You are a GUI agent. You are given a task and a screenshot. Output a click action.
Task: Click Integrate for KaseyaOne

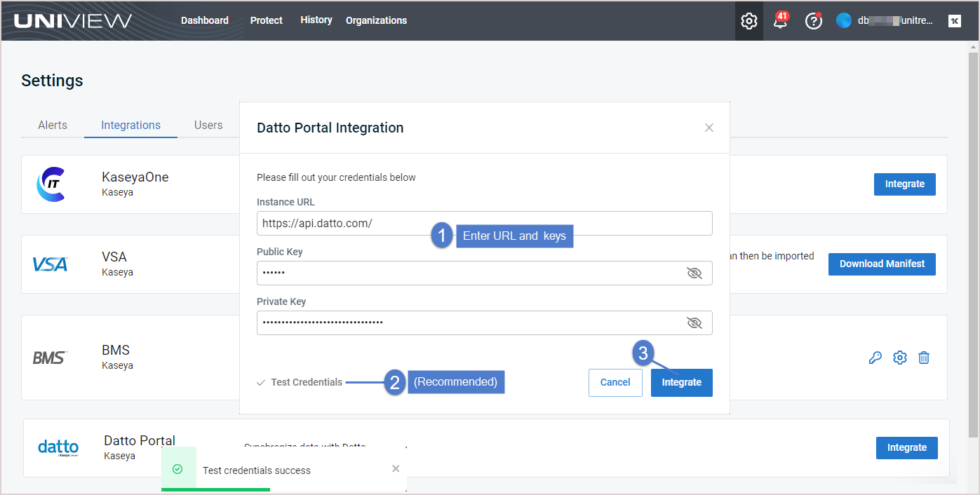pos(905,184)
